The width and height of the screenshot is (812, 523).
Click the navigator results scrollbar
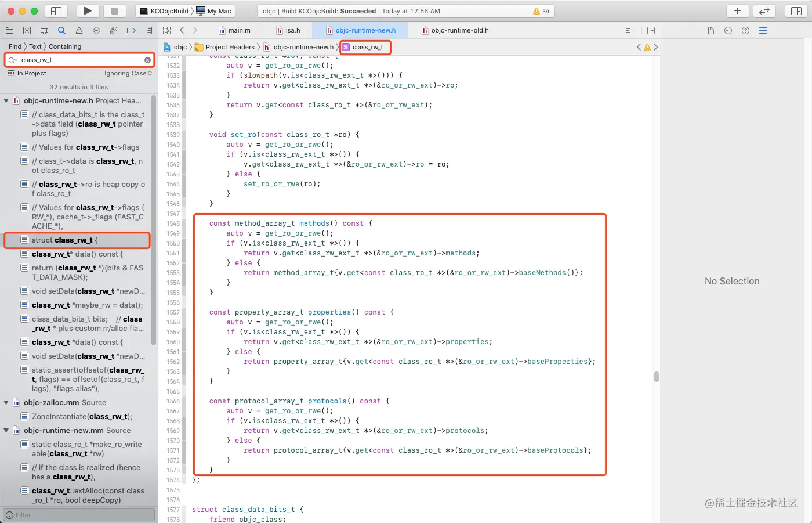click(x=154, y=221)
